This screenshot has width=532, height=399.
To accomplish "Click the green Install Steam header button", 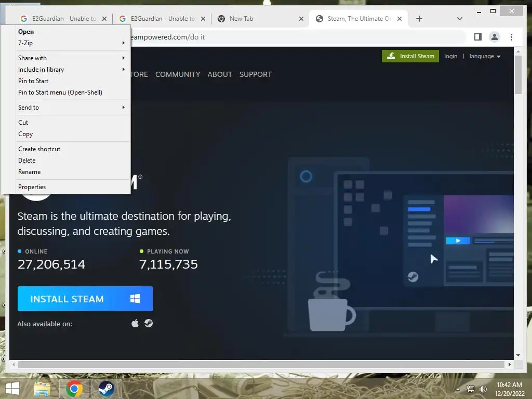I will pyautogui.click(x=410, y=56).
